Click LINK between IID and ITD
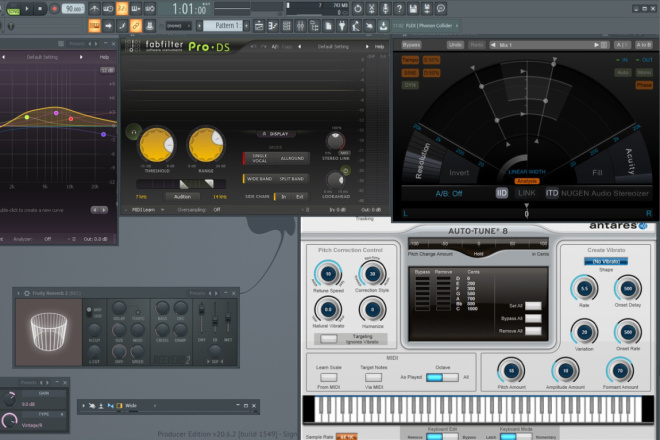Screen dimensions: 660x440 pyautogui.click(x=527, y=193)
